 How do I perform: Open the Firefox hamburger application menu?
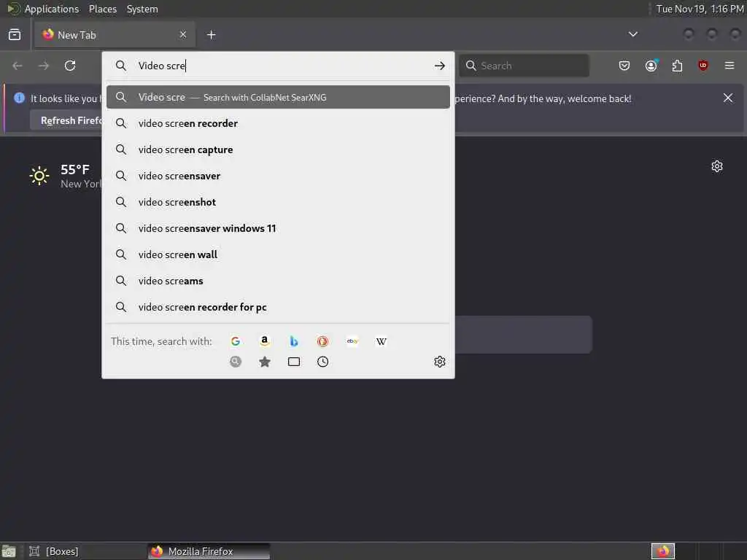[729, 66]
